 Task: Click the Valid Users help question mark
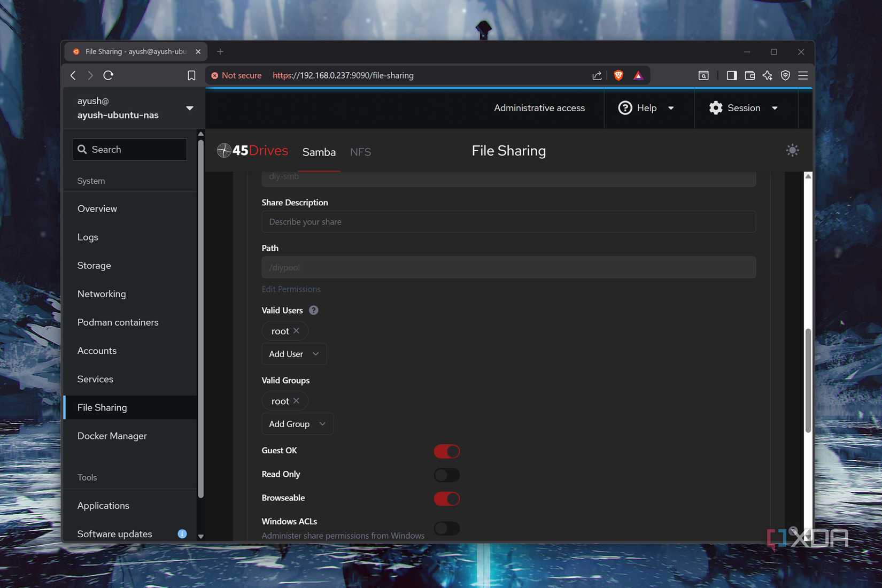[x=314, y=310]
